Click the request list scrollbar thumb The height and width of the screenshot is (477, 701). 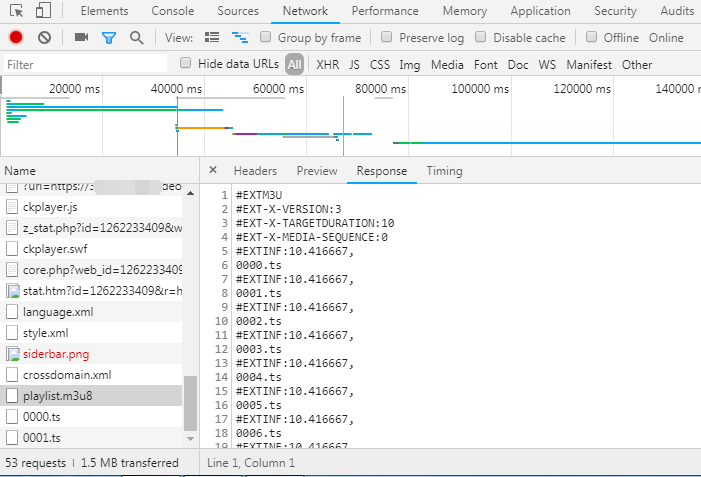(x=190, y=403)
